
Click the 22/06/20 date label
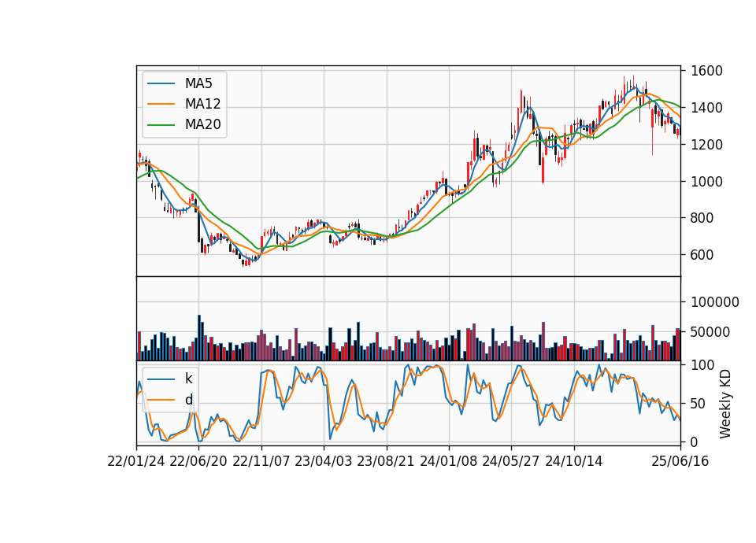[198, 461]
